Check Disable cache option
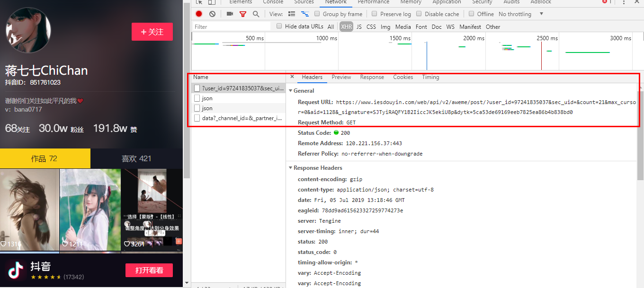 pyautogui.click(x=419, y=14)
